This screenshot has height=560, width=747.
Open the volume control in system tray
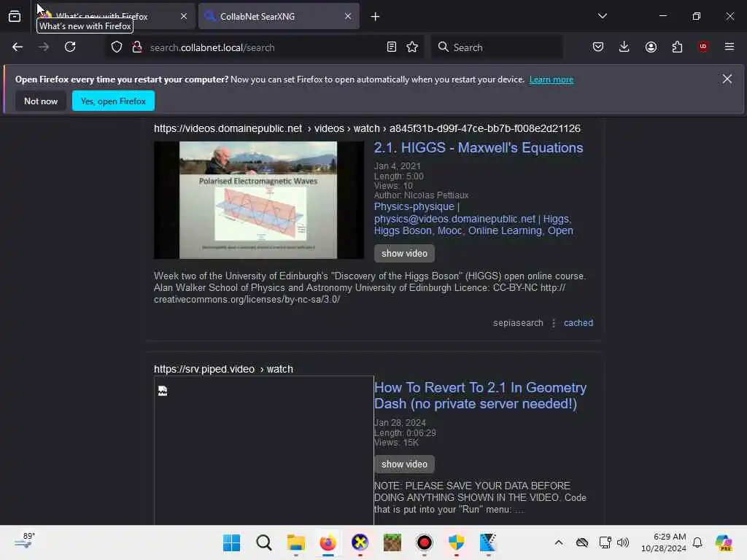[623, 542]
